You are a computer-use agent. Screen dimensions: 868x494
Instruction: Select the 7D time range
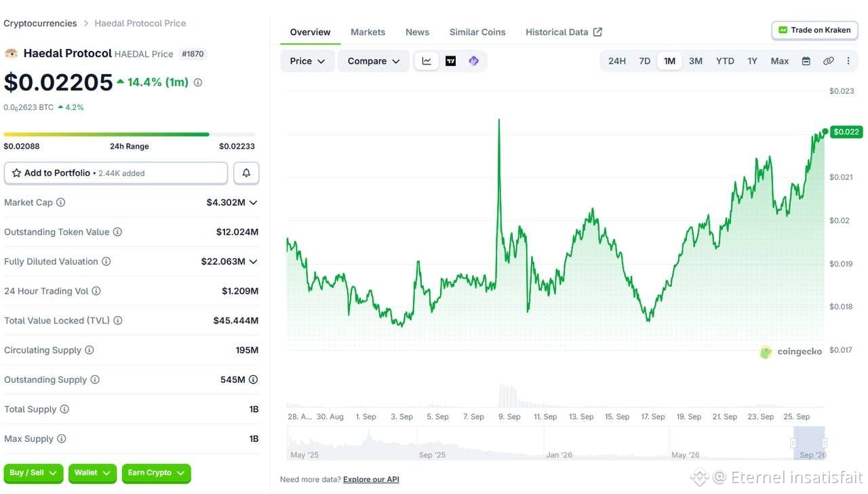tap(644, 61)
